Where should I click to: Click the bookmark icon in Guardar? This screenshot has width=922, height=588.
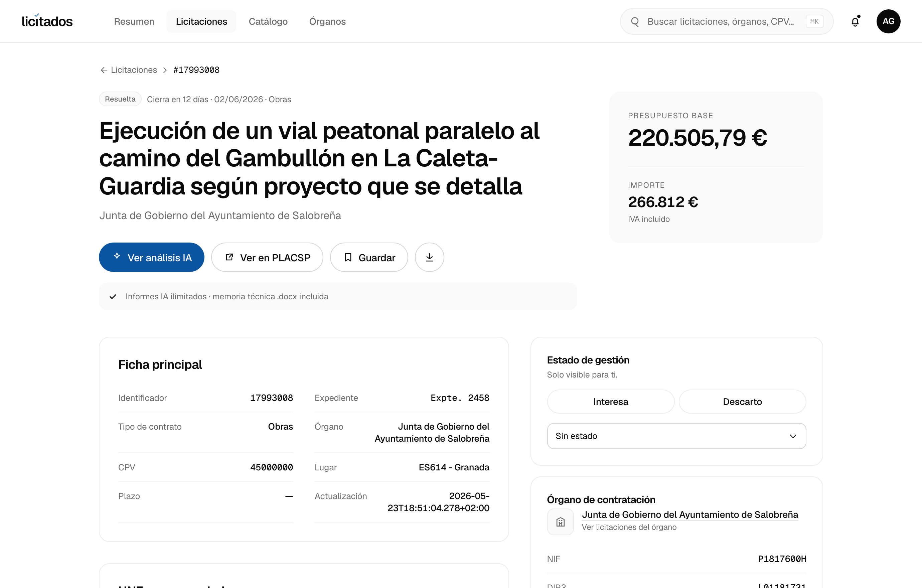(348, 257)
